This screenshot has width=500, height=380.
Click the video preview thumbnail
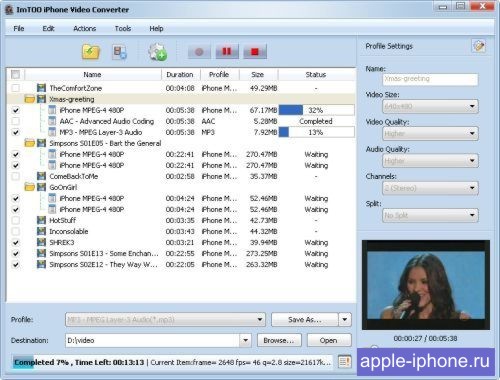click(x=426, y=285)
